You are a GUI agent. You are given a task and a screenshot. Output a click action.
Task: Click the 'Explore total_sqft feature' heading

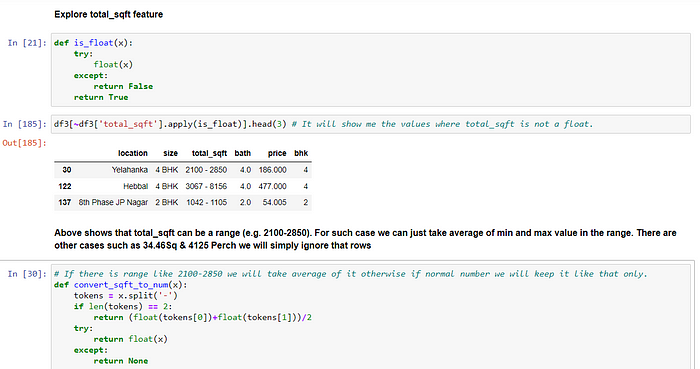tap(108, 14)
